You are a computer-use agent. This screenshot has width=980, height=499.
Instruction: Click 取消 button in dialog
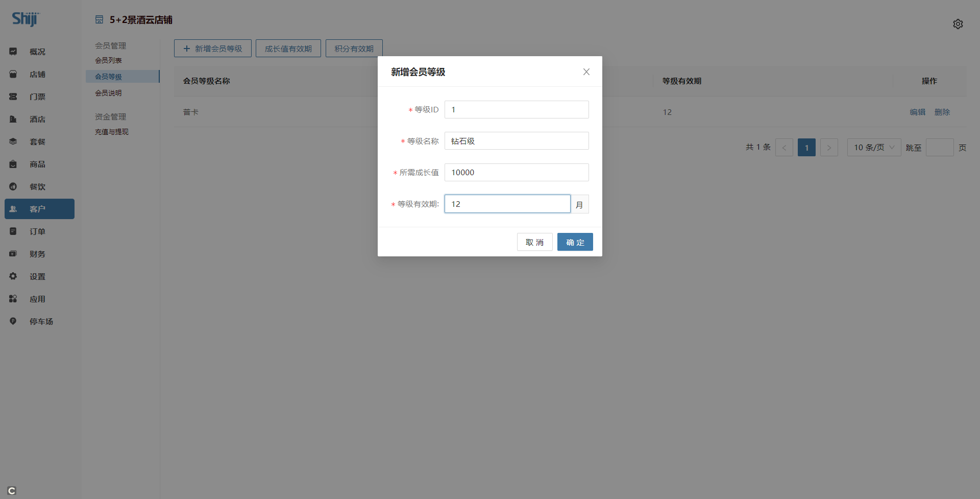[x=535, y=242]
